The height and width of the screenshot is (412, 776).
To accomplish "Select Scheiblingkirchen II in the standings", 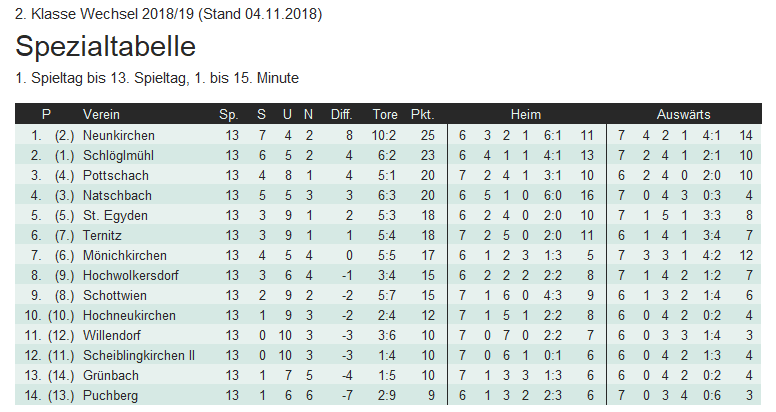I will [x=139, y=355].
